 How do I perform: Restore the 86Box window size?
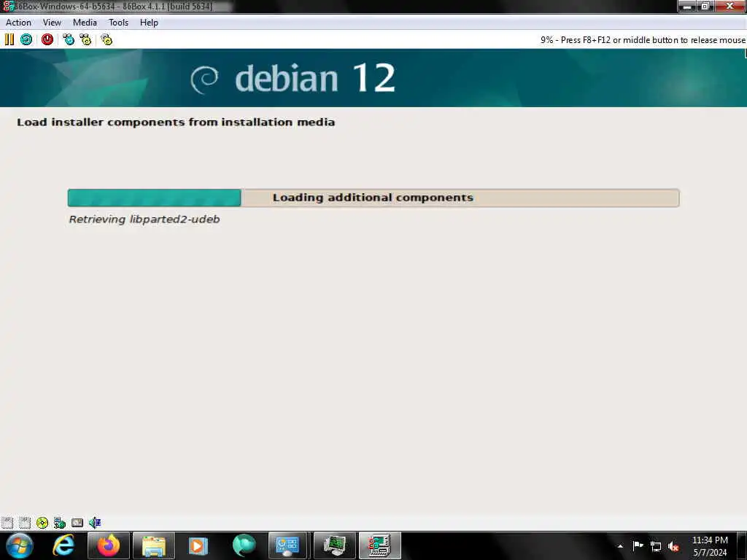(705, 6)
